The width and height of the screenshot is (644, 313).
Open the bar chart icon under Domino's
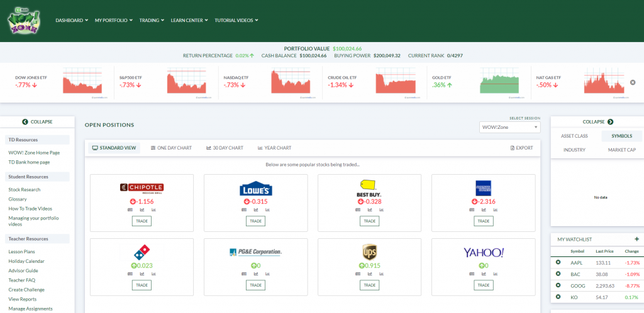(153, 273)
